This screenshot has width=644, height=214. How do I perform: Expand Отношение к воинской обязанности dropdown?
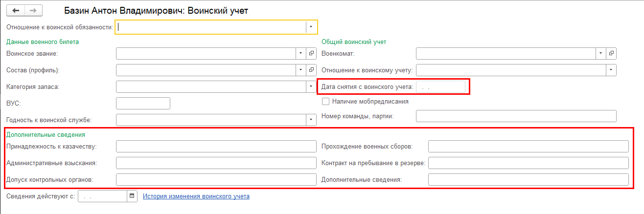pyautogui.click(x=311, y=27)
